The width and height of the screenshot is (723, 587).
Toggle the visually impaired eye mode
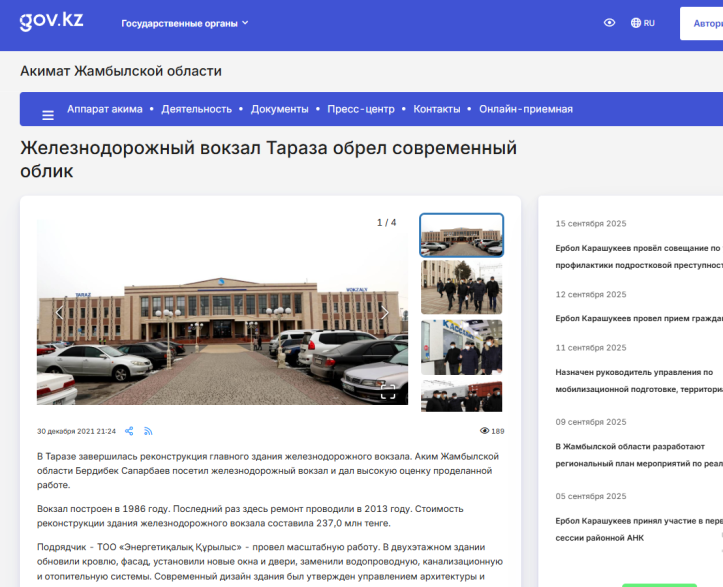tap(609, 23)
